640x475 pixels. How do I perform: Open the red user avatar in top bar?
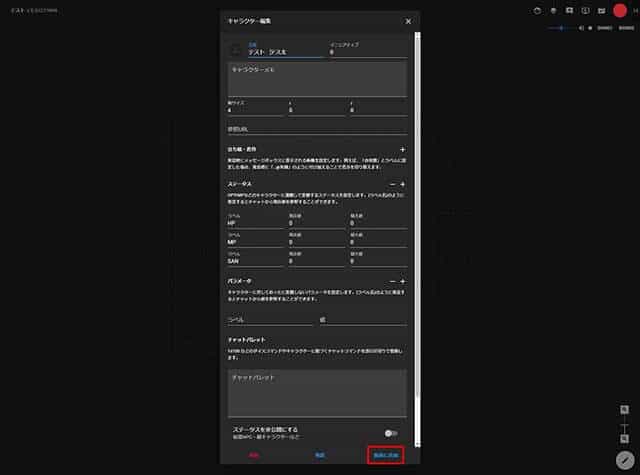click(x=620, y=10)
